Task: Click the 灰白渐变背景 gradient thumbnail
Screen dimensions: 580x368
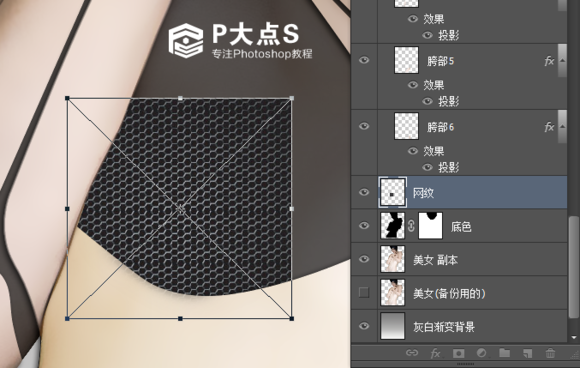Action: [x=392, y=326]
